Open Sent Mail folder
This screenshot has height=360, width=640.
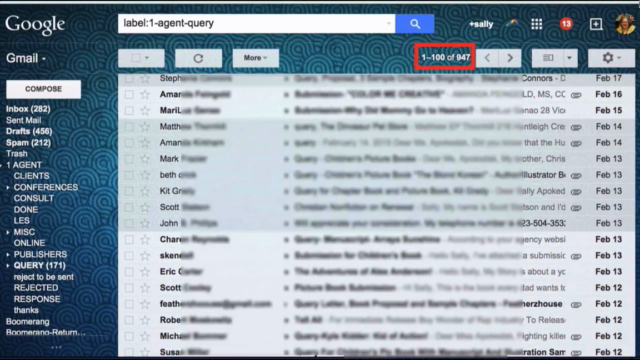coord(24,120)
